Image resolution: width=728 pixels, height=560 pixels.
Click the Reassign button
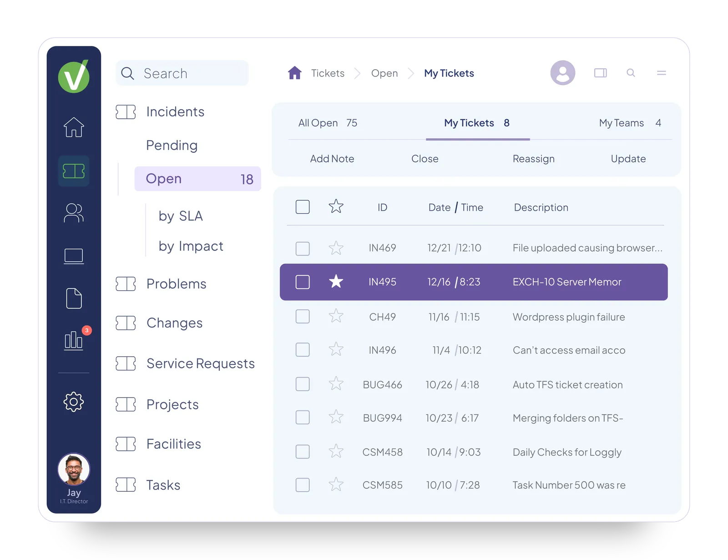534,159
